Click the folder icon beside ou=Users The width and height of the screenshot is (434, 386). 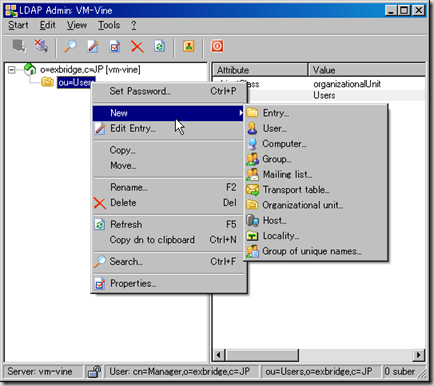click(47, 82)
